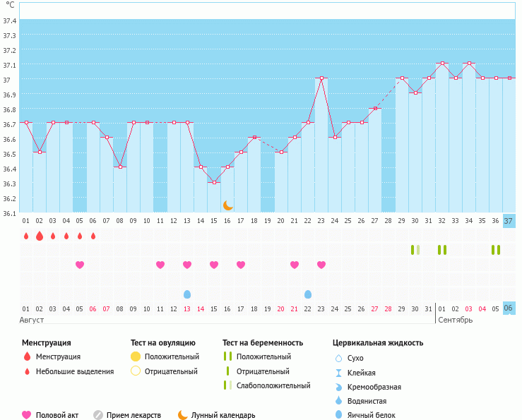Image resolution: width=522 pixels, height=420 pixels.
Task: Click the heart icon on cycle day 23
Action: (x=321, y=265)
